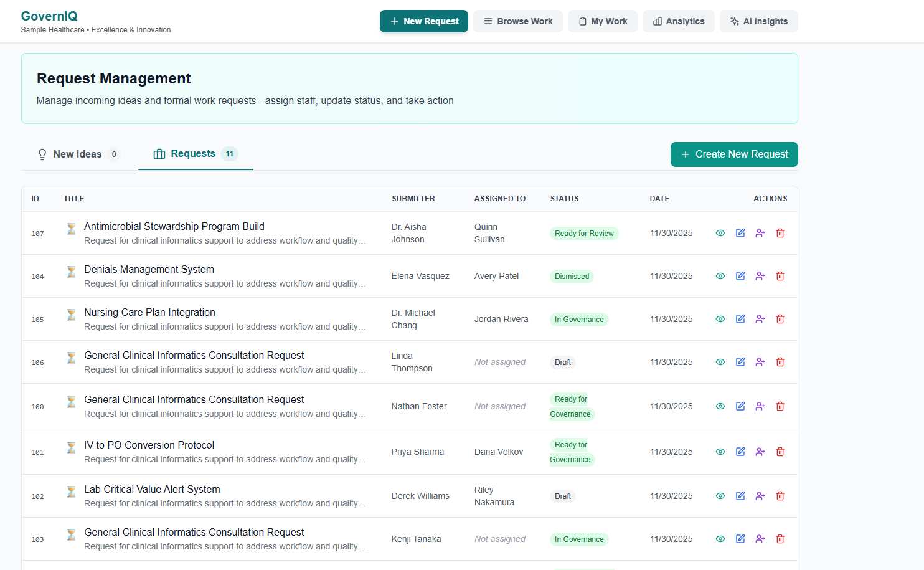This screenshot has height=570, width=924.
Task: View details of Nursing Care Plan Integration via eye icon
Action: pos(720,319)
